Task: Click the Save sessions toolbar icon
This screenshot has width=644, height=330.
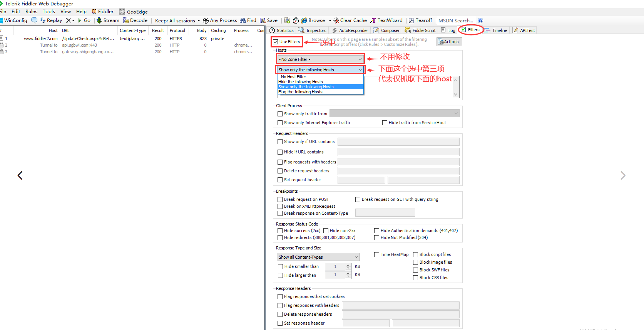Action: [263, 20]
